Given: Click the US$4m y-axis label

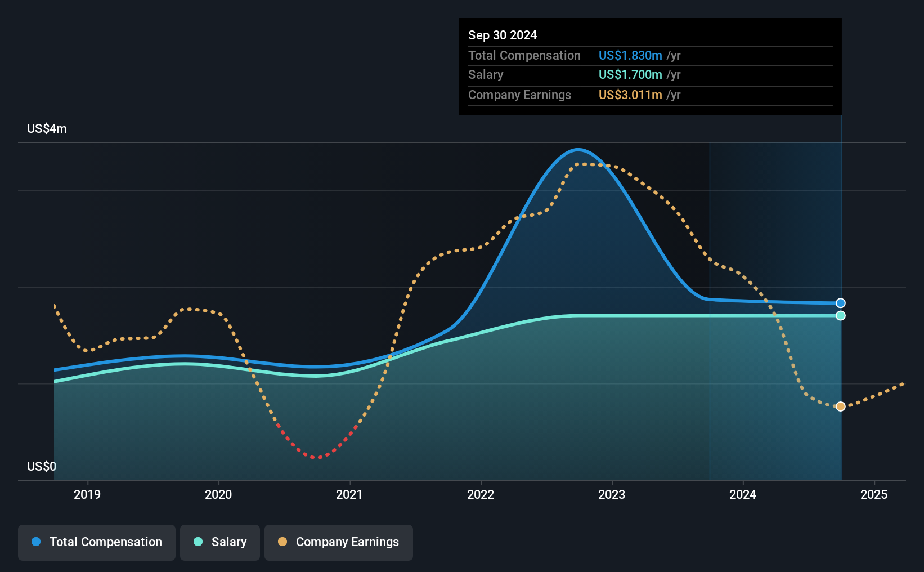Looking at the screenshot, I should 47,129.
